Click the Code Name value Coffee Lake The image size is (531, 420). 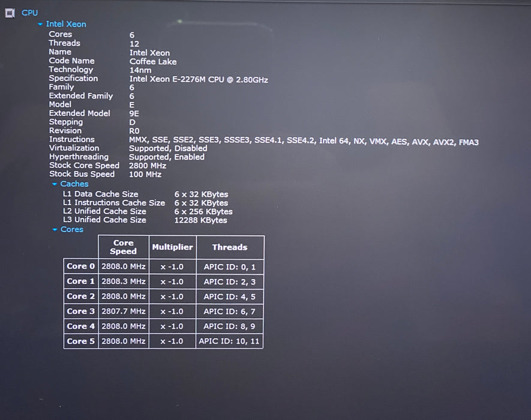(x=153, y=62)
